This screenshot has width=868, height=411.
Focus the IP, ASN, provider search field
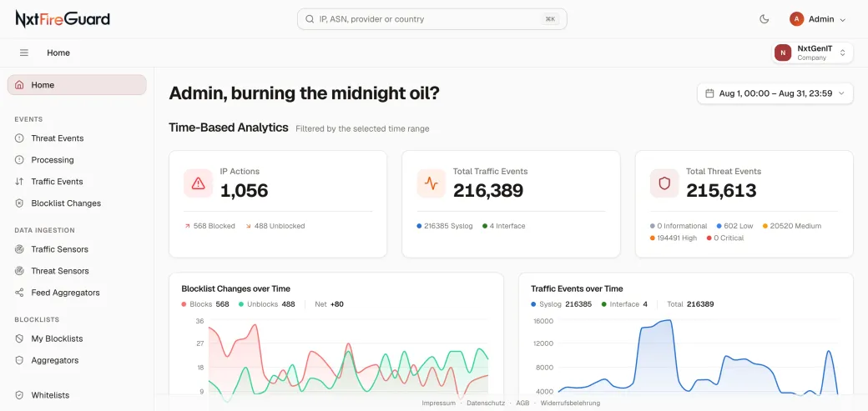tap(431, 19)
